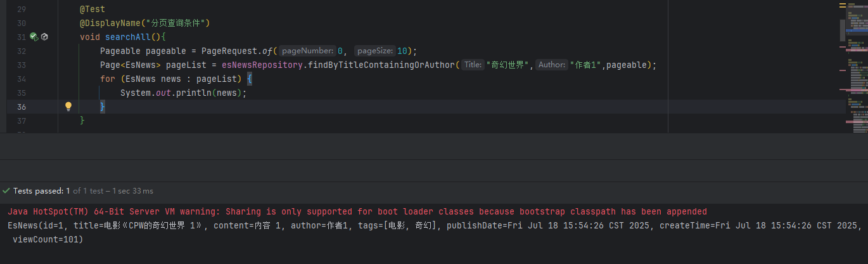Image resolution: width=868 pixels, height=264 pixels.
Task: Click the searchAll method name
Action: coord(128,37)
